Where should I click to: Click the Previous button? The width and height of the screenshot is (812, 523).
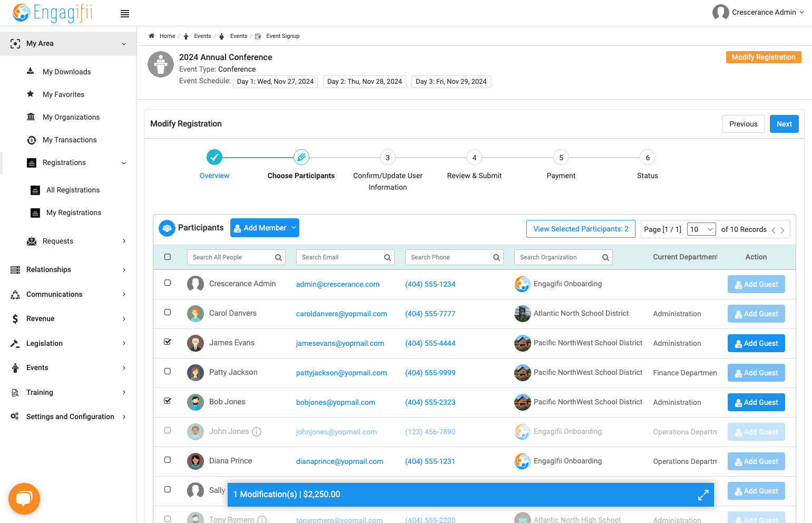[743, 124]
